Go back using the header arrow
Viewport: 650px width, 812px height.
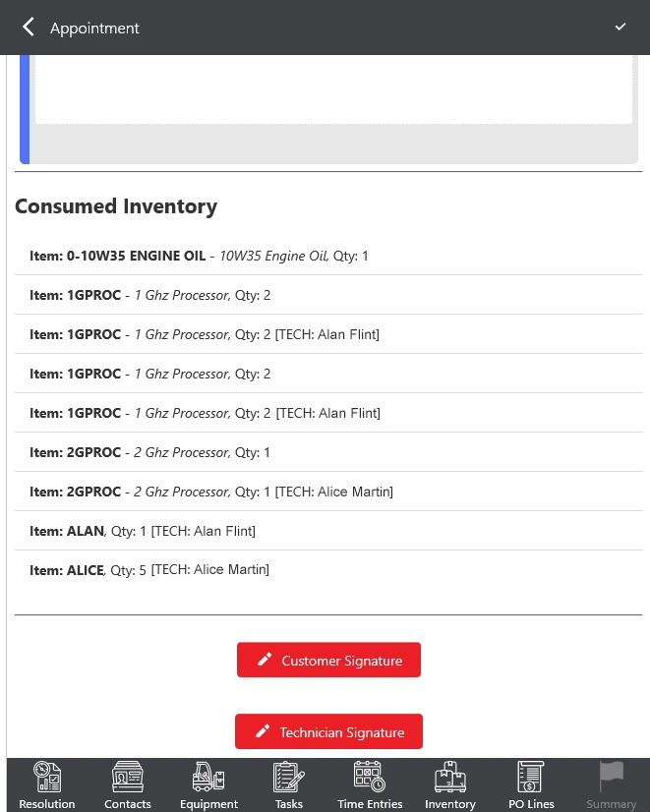pos(29,28)
